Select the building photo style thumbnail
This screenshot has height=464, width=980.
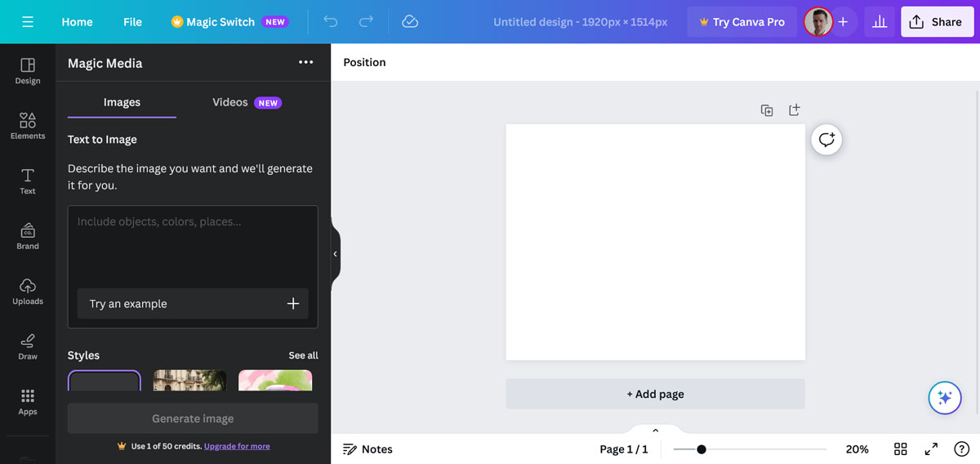coord(190,381)
